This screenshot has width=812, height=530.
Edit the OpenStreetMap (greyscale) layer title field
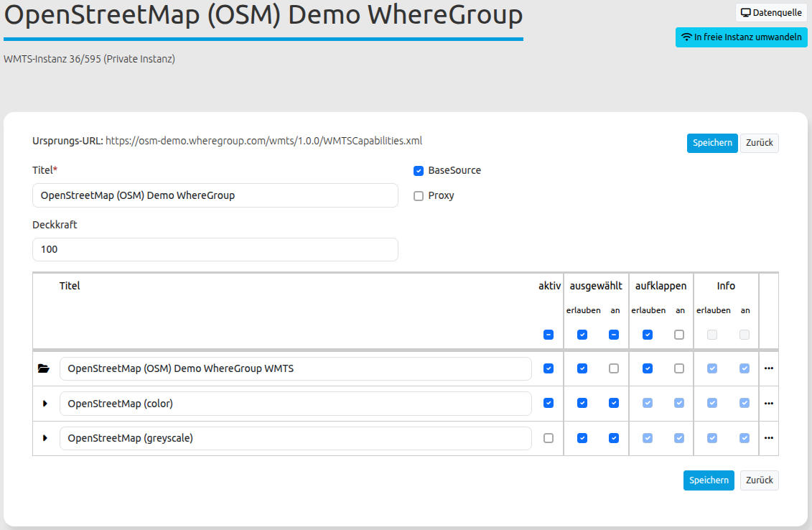pyautogui.click(x=295, y=438)
